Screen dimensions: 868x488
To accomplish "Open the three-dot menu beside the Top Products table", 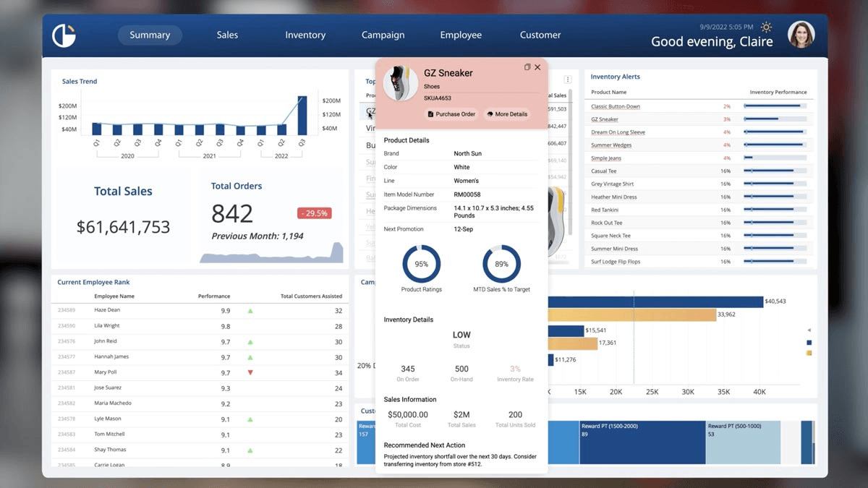I will pyautogui.click(x=569, y=79).
